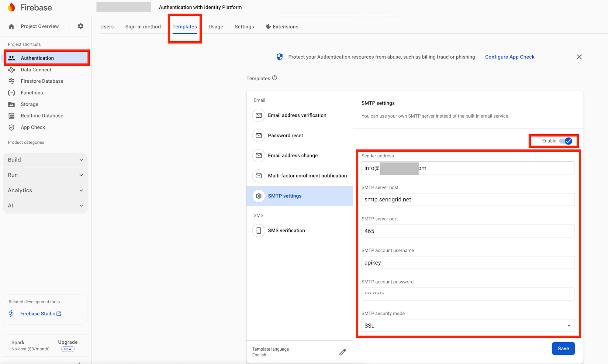Expand the Analytics product category

pyautogui.click(x=45, y=191)
